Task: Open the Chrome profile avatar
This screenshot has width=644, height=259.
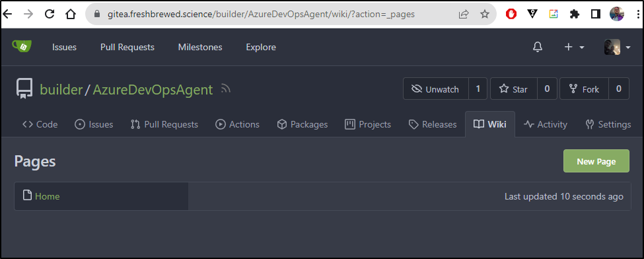Action: click(x=617, y=14)
